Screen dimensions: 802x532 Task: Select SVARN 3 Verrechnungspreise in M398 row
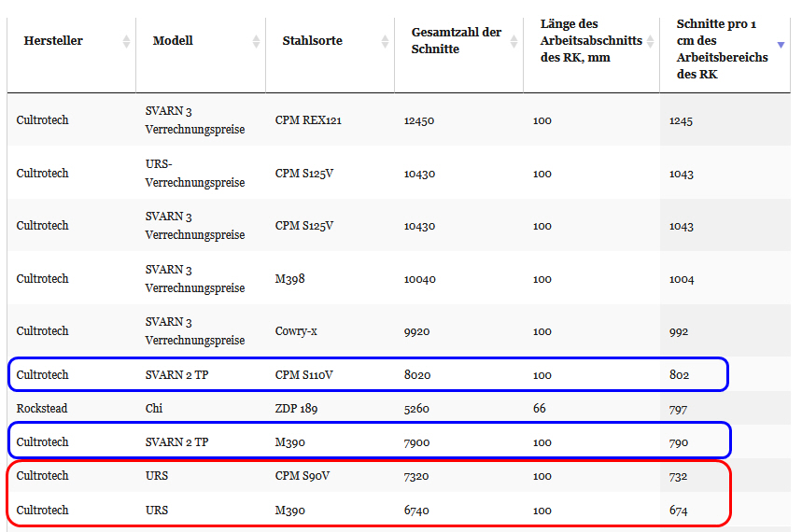tap(195, 279)
